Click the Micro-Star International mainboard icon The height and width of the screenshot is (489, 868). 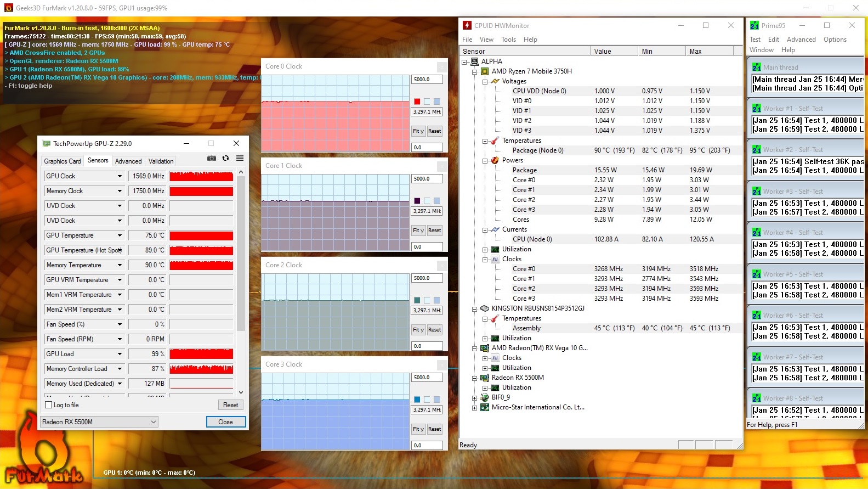(x=485, y=407)
